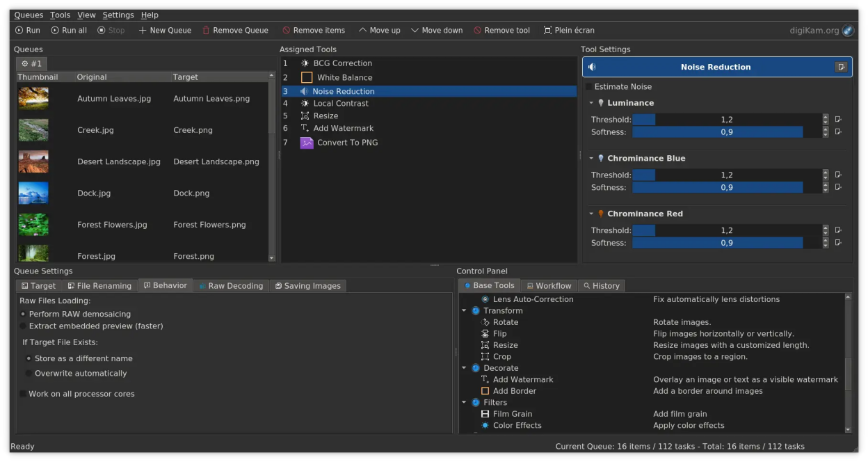Viewport: 868px width, 462px height.
Task: Click the Run all toolbar icon
Action: [55, 31]
